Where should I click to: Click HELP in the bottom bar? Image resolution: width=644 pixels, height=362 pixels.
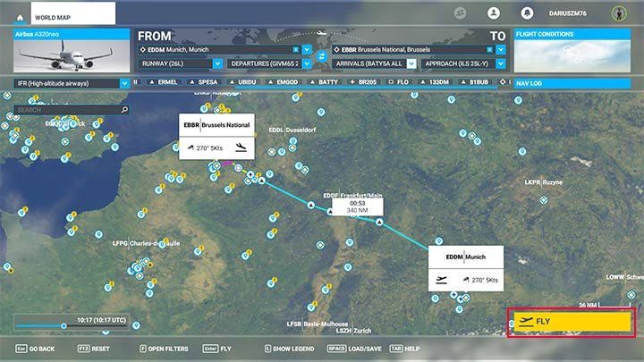pyautogui.click(x=404, y=349)
